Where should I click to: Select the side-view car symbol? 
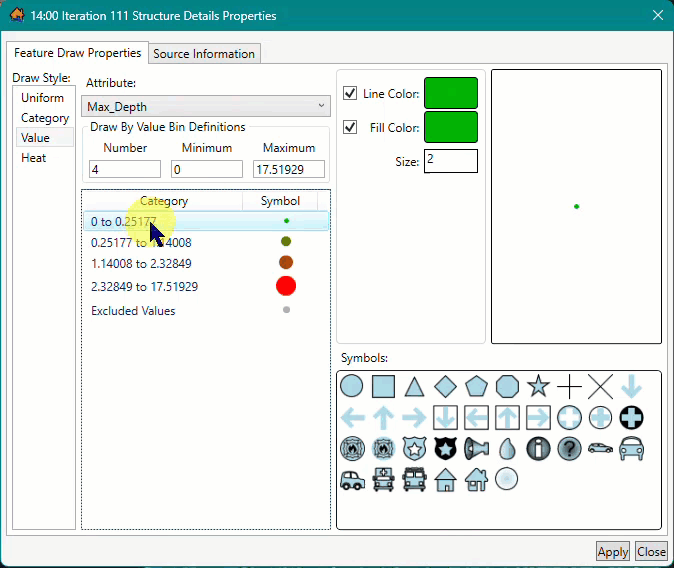(x=600, y=448)
